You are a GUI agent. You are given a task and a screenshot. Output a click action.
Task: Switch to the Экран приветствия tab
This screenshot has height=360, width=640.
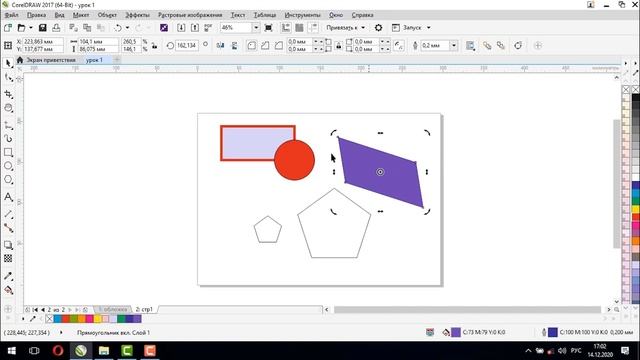coord(51,60)
